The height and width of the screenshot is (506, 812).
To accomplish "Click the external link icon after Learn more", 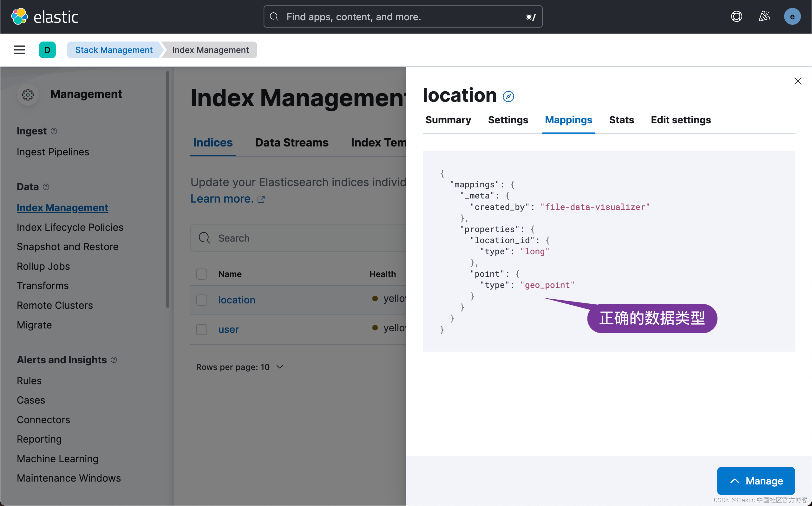I will (x=261, y=199).
